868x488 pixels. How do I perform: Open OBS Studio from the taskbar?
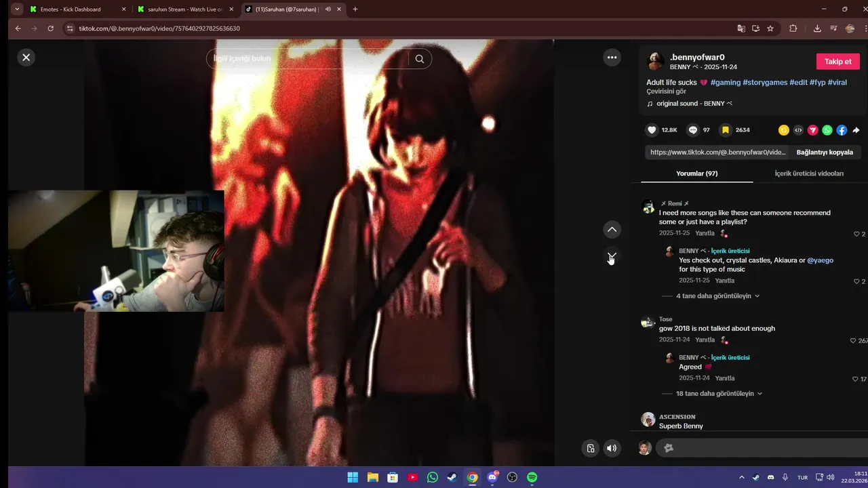512,477
